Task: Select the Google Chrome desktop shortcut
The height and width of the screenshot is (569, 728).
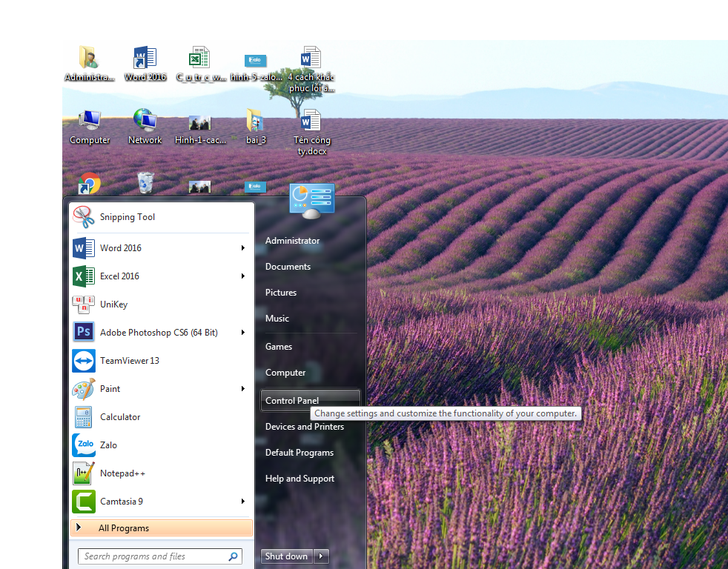Action: (x=89, y=183)
